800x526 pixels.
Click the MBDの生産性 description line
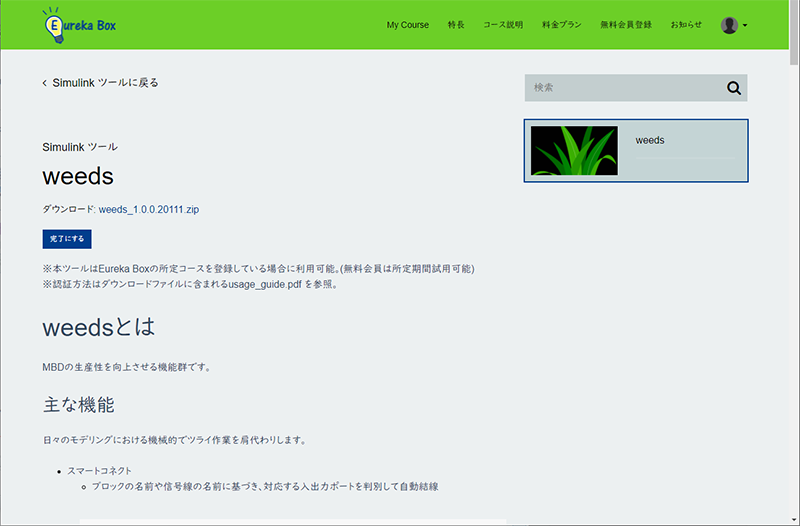pyautogui.click(x=127, y=367)
